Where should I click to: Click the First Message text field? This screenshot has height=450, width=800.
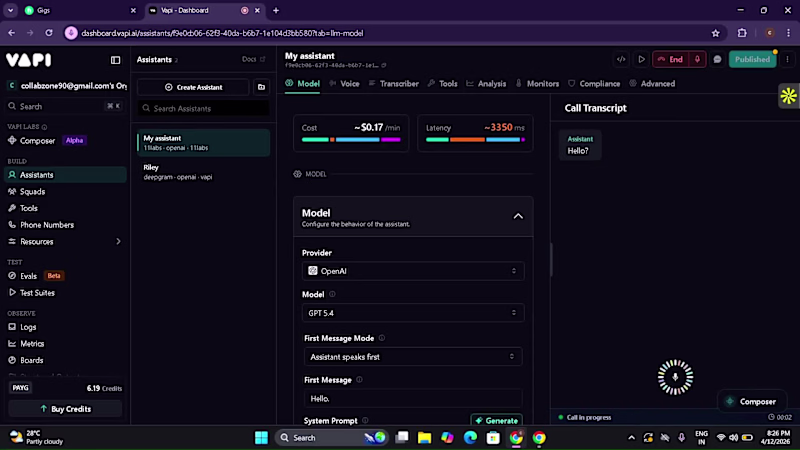413,398
